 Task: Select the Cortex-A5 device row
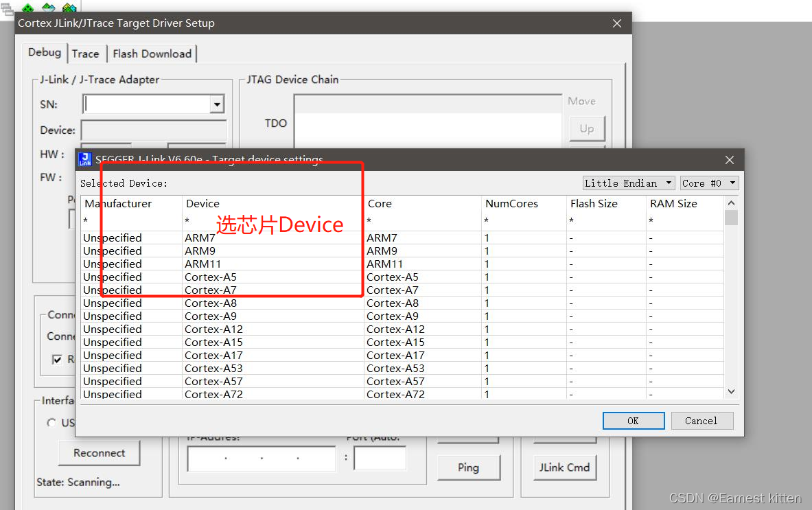tap(402, 277)
